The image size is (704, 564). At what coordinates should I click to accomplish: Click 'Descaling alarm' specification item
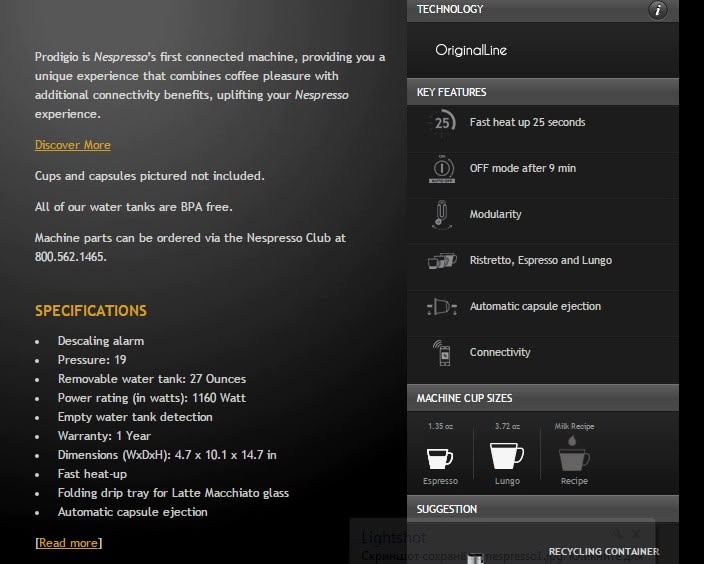click(101, 341)
